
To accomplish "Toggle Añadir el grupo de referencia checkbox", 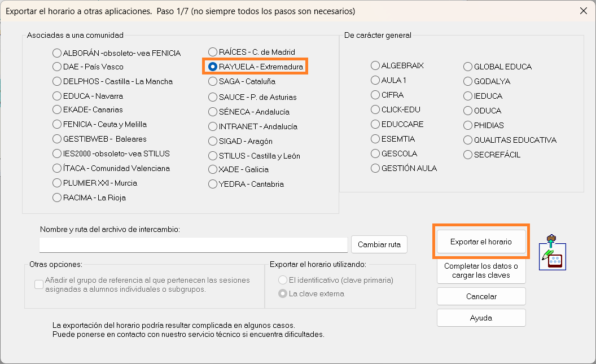I will pos(39,284).
